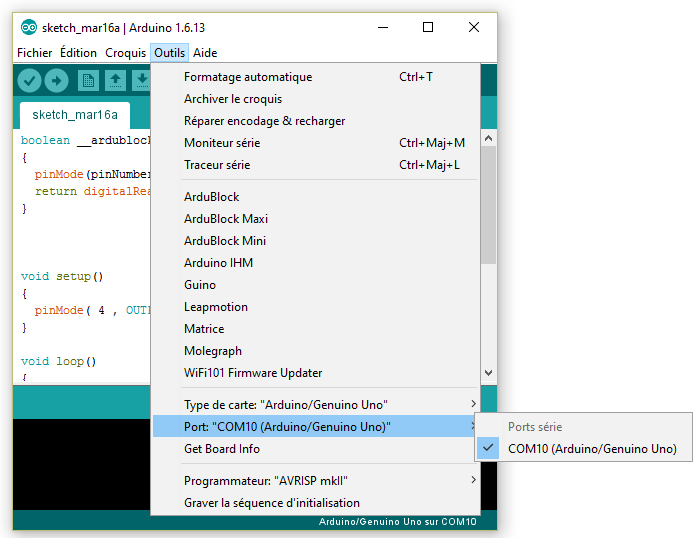Open the Édition menu

pyautogui.click(x=78, y=53)
